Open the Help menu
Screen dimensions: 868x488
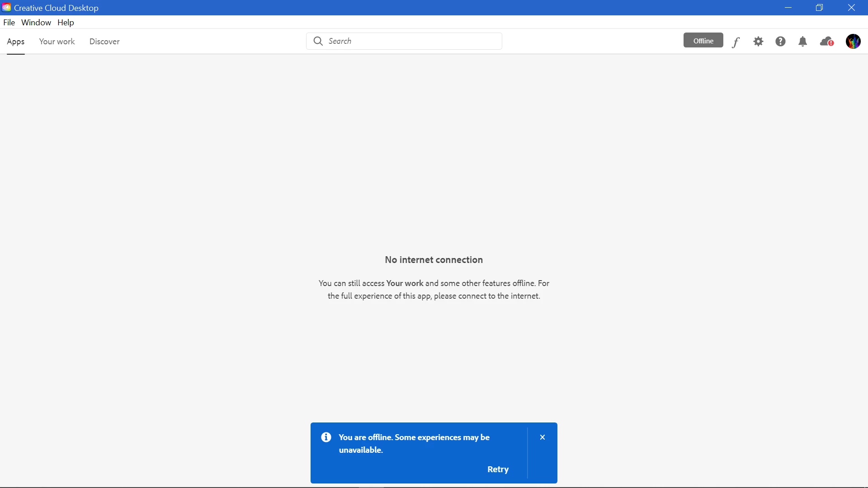click(66, 22)
